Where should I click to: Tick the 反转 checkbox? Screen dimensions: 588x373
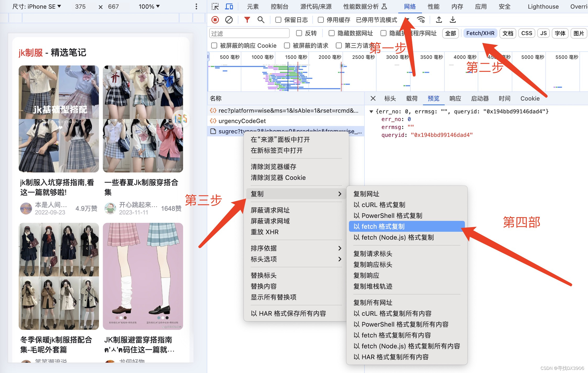299,33
